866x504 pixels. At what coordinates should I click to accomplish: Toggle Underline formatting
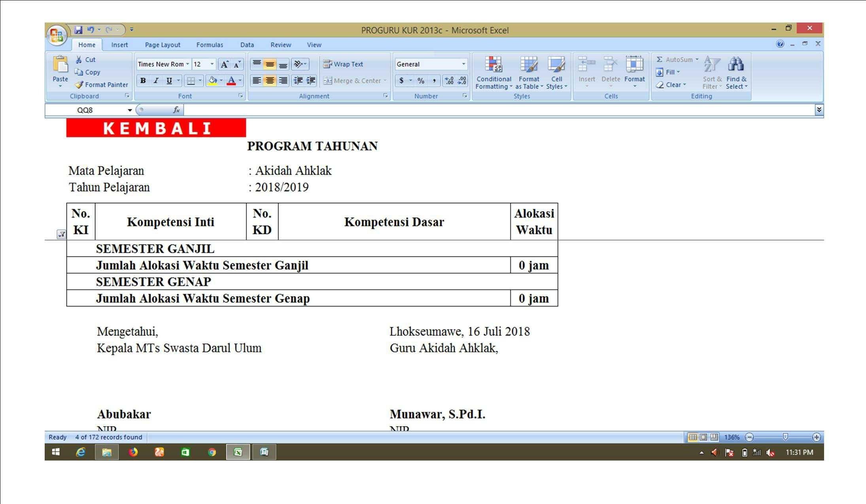tap(169, 81)
